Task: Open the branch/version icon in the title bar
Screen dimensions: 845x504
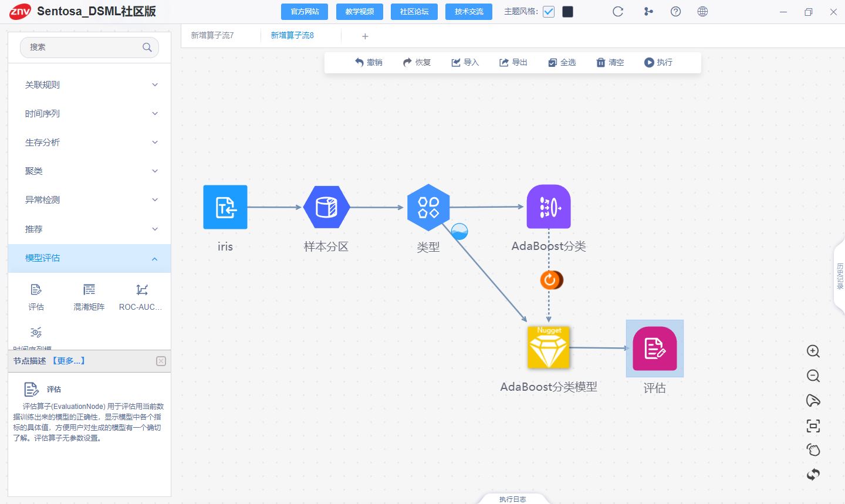Action: (648, 11)
